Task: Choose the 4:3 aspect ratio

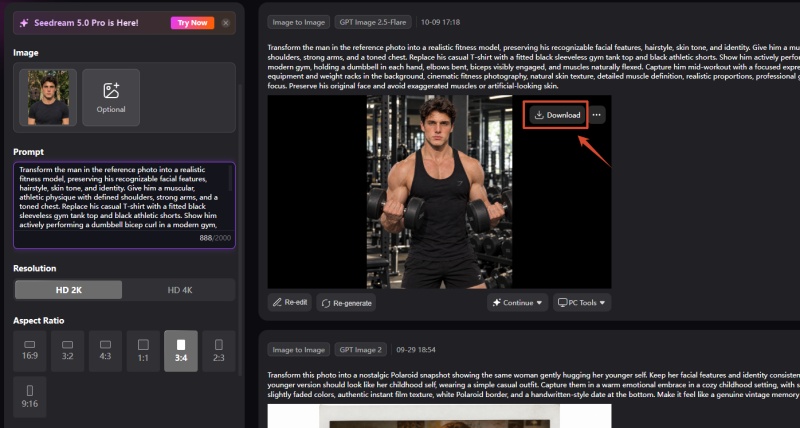Action: pos(105,351)
